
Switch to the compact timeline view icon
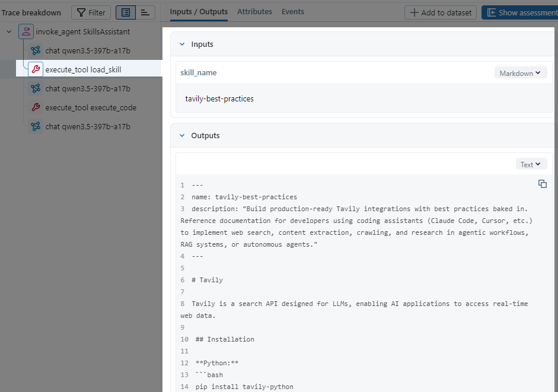coord(144,12)
